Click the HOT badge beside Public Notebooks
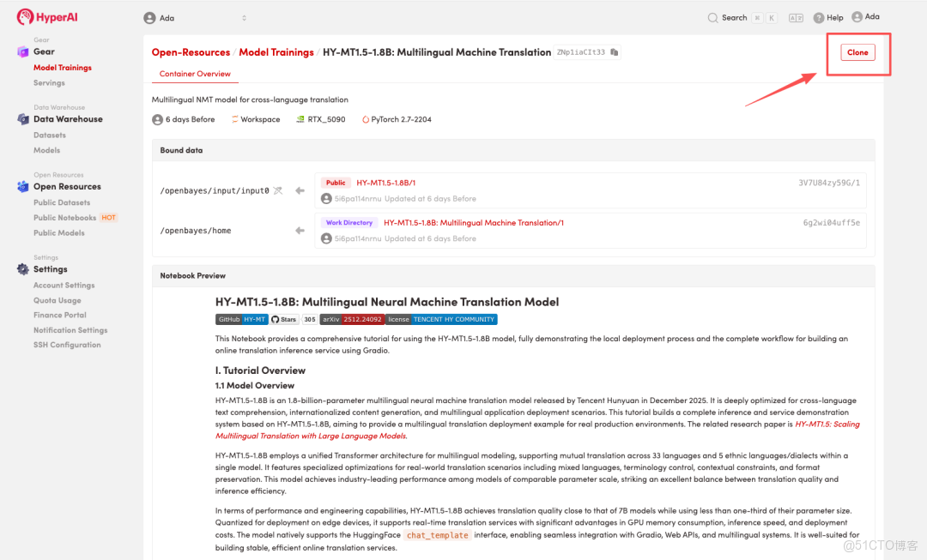Image resolution: width=927 pixels, height=560 pixels. 109,217
